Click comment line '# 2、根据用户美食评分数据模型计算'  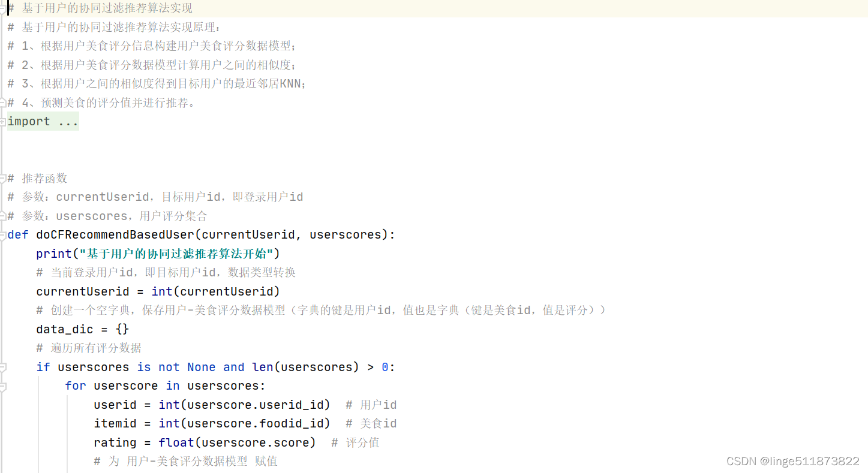(152, 65)
